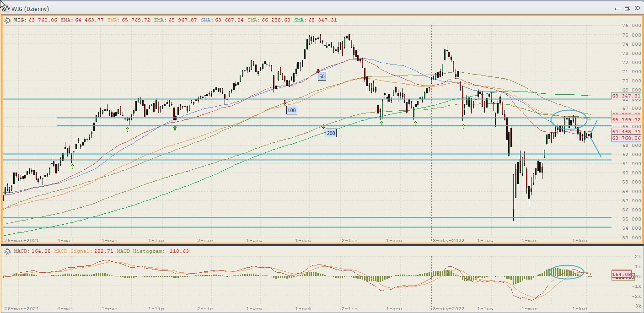Viewport: 644px width, 313px height.
Task: Click the green up arrow near 4-maj
Action: 72,167
